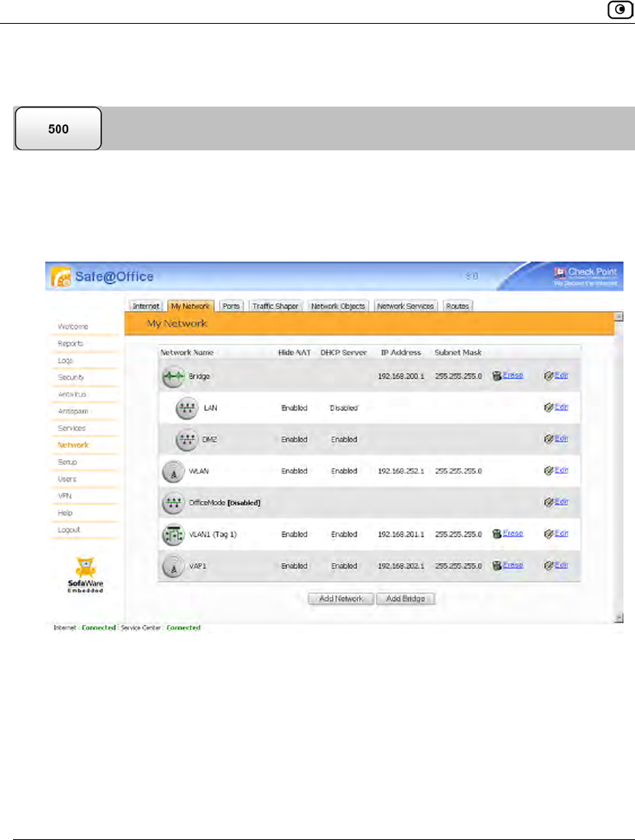Image resolution: width=635 pixels, height=840 pixels.
Task: Click the Edit link for LAN
Action: pos(561,407)
